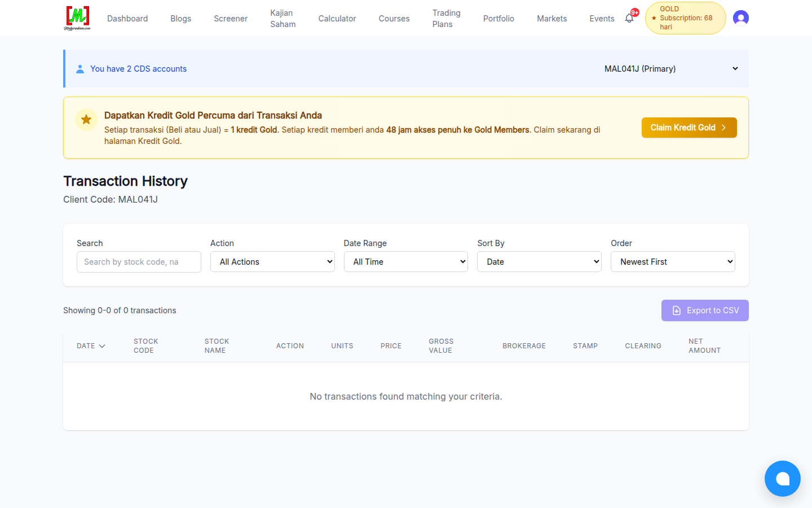Click the Gold Subscription 68 hari badge
Image resolution: width=812 pixels, height=508 pixels.
[685, 18]
